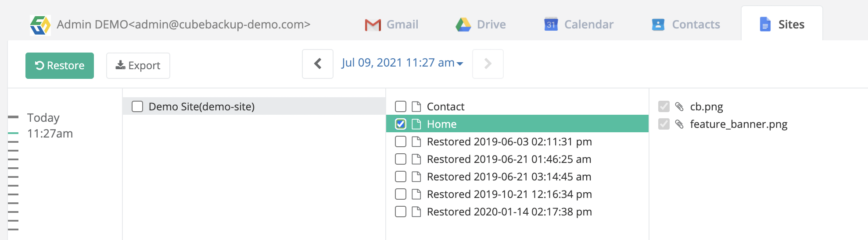Viewport: 868px width, 240px height.
Task: Check Restored 2019-06-03 02:11:31 pm checkbox
Action: click(401, 141)
